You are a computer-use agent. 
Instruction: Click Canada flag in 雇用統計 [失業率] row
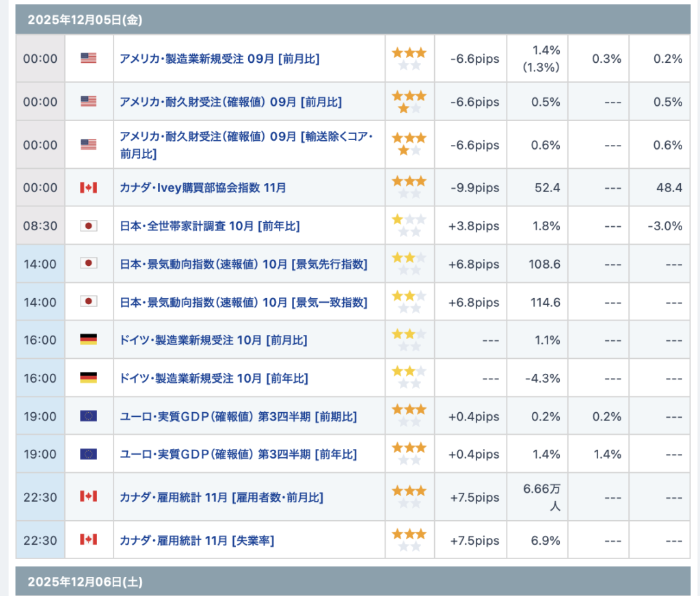pyautogui.click(x=88, y=540)
